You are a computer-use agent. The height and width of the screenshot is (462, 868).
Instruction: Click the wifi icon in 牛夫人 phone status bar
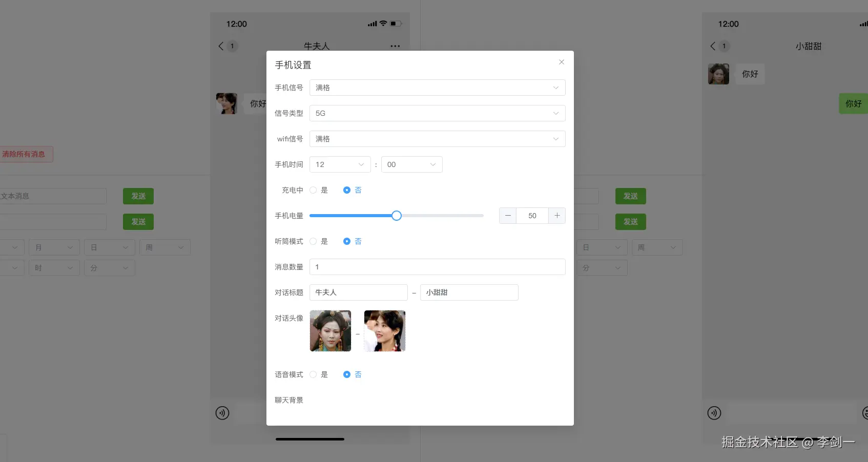pyautogui.click(x=383, y=24)
